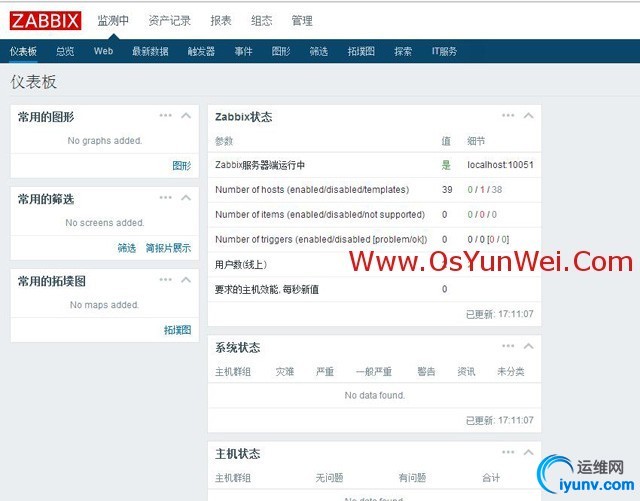Open options menu of Zabbix状态 widget

coord(508,116)
